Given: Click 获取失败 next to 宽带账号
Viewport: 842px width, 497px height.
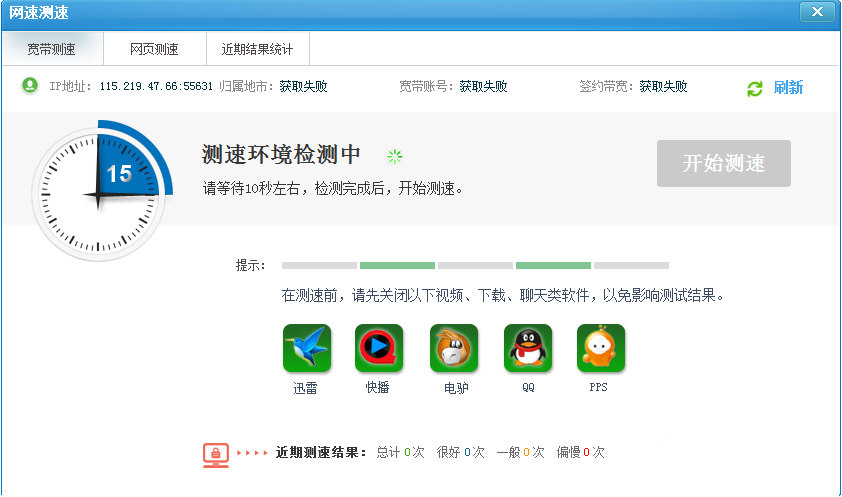Looking at the screenshot, I should pyautogui.click(x=483, y=86).
